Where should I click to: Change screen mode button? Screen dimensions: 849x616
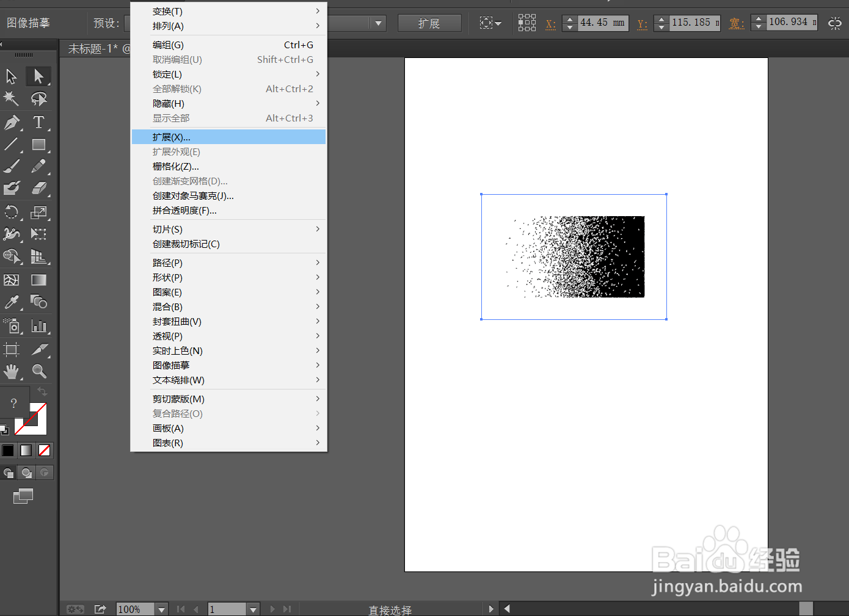pyautogui.click(x=23, y=496)
